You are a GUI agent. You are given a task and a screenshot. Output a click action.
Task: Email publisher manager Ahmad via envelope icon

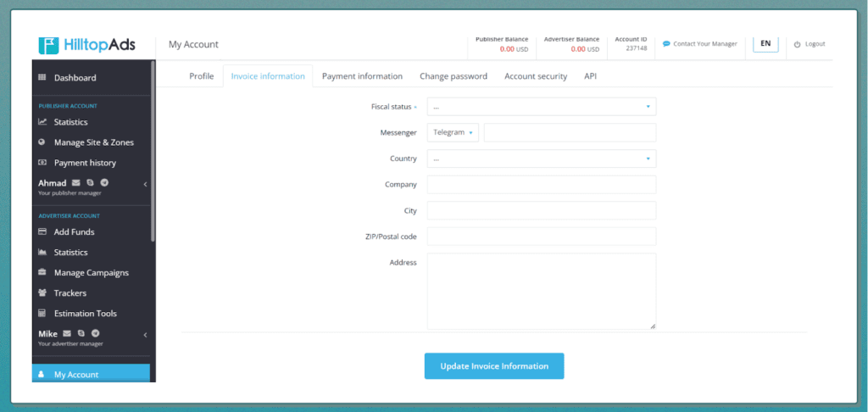pos(76,183)
